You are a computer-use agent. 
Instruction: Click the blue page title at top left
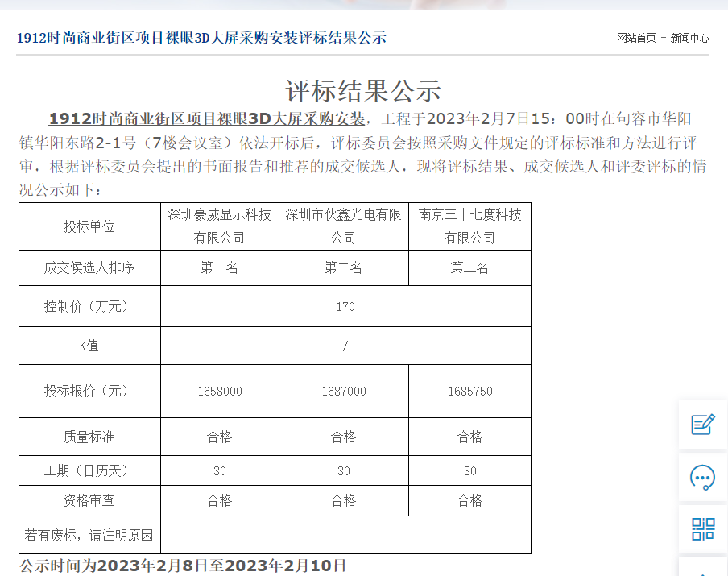(x=201, y=38)
